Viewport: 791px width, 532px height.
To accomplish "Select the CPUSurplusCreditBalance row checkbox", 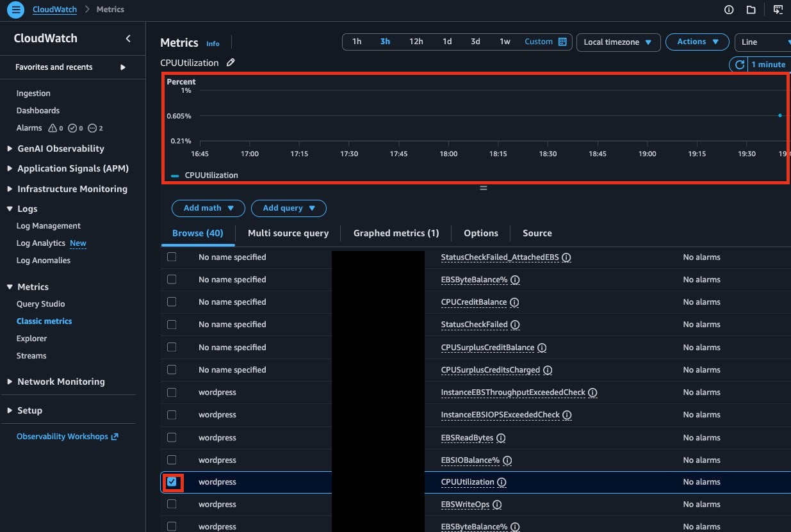I will (x=172, y=347).
